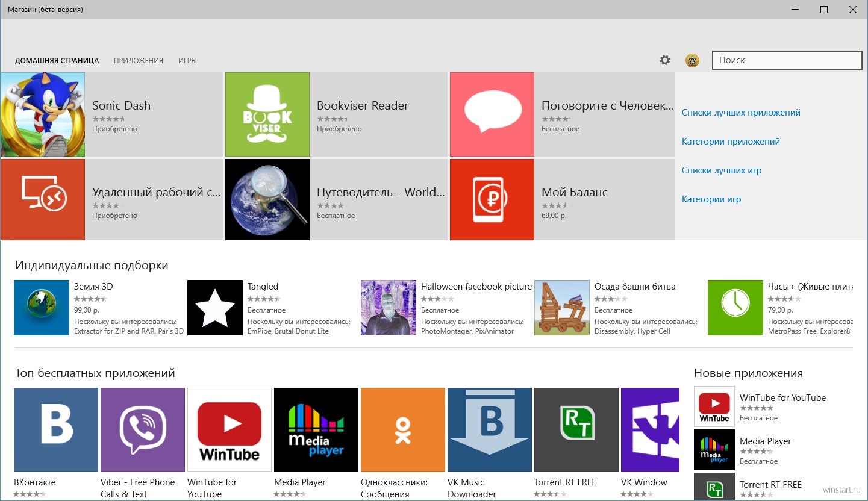Click the Поиск search field
868x501 pixels.
pyautogui.click(x=787, y=60)
